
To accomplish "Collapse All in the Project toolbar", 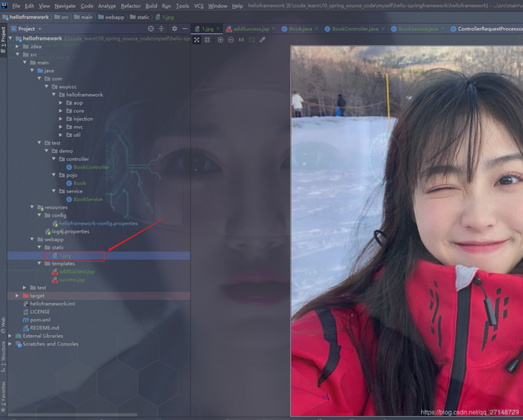I will tap(161, 29).
